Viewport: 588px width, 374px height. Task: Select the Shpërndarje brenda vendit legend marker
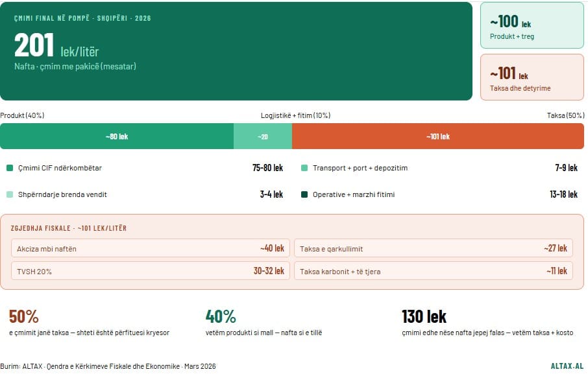pos(10,194)
